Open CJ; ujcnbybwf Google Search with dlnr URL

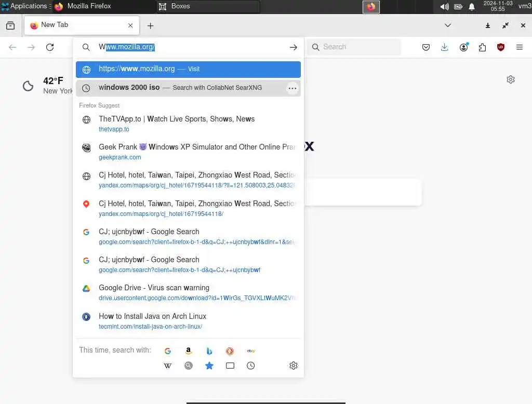[x=188, y=236]
